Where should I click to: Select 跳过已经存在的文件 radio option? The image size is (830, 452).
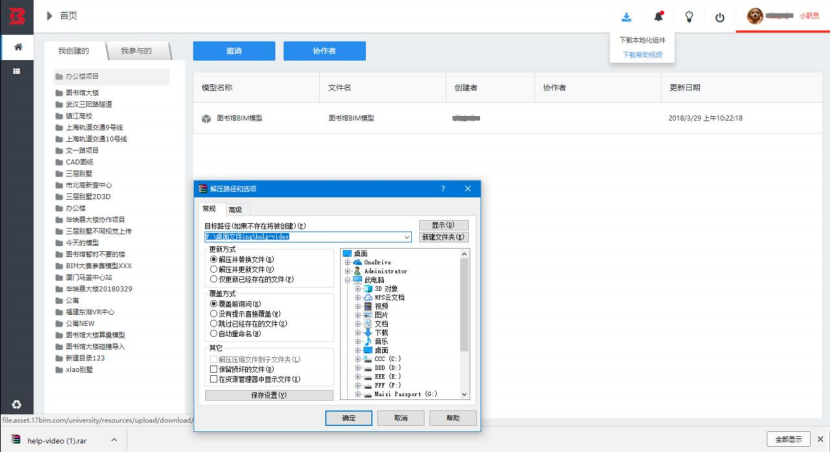pos(214,323)
